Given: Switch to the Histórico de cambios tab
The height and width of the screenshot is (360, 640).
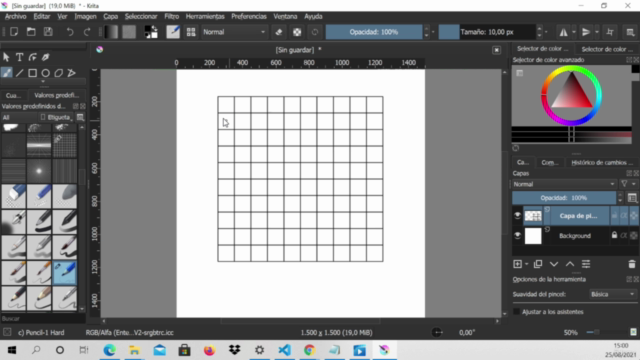Looking at the screenshot, I should (602, 162).
